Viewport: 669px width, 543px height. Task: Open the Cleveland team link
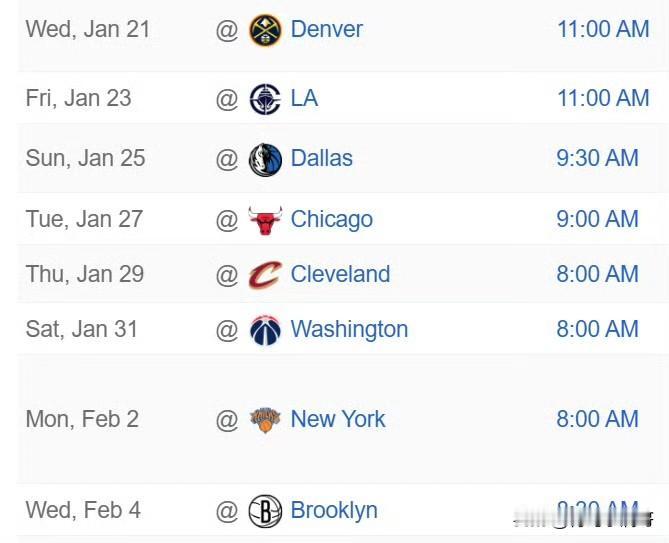tap(340, 275)
